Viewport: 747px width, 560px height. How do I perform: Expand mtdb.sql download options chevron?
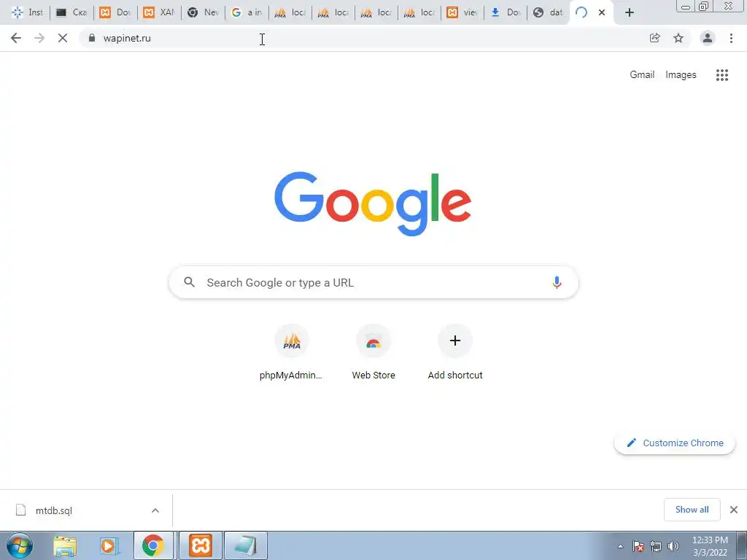(155, 510)
